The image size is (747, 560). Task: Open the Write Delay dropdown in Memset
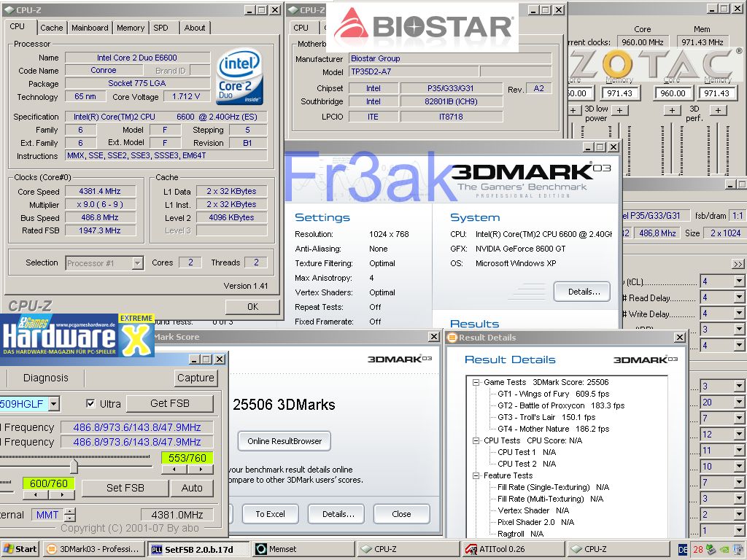coord(739,314)
